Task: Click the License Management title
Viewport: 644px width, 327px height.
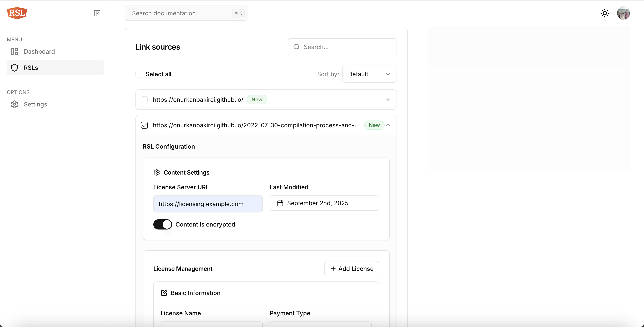Action: click(183, 269)
